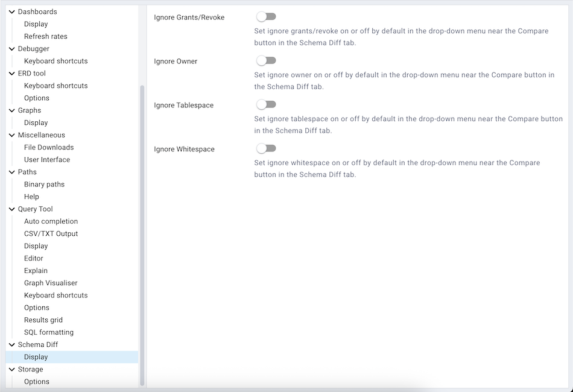Viewport: 573px width, 392px height.
Task: Open Binary paths settings
Action: click(45, 184)
